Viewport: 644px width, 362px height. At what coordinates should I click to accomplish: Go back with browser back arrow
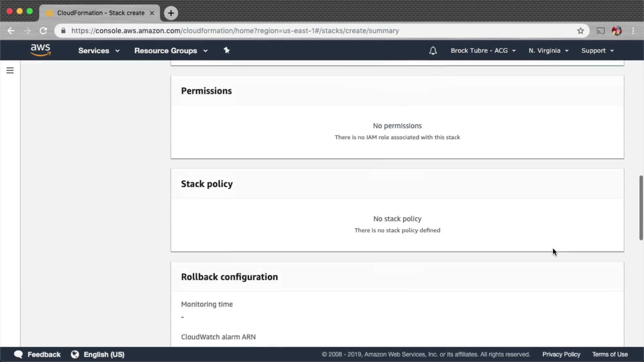(11, 31)
